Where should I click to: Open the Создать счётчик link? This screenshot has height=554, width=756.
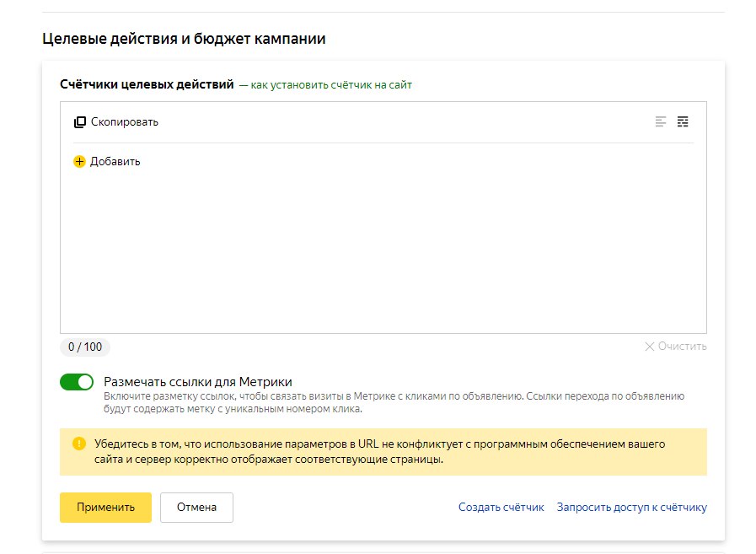pos(501,507)
